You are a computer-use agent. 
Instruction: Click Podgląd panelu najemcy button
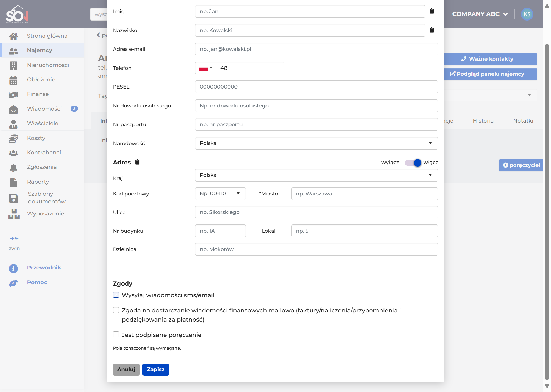click(x=491, y=74)
